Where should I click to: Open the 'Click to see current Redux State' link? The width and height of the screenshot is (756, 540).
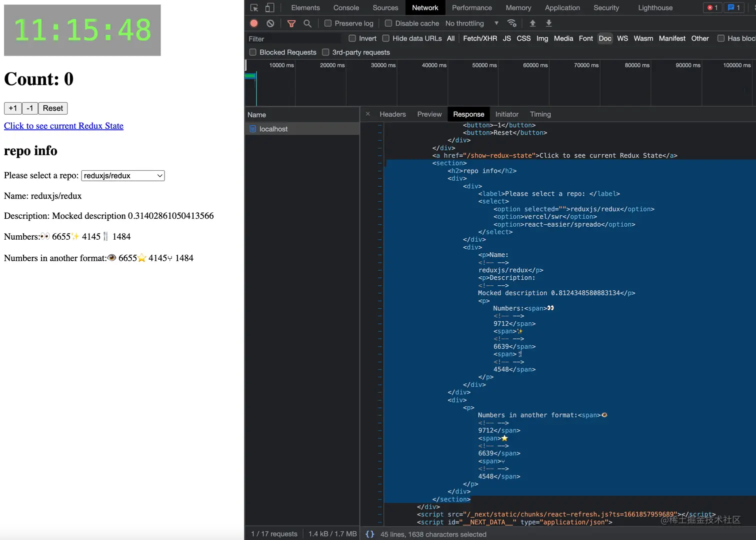click(64, 126)
